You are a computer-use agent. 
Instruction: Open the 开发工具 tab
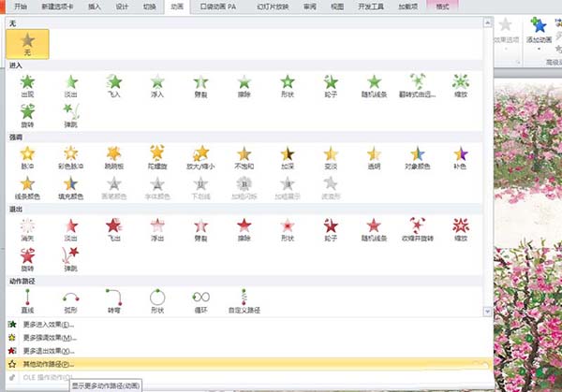click(x=371, y=7)
